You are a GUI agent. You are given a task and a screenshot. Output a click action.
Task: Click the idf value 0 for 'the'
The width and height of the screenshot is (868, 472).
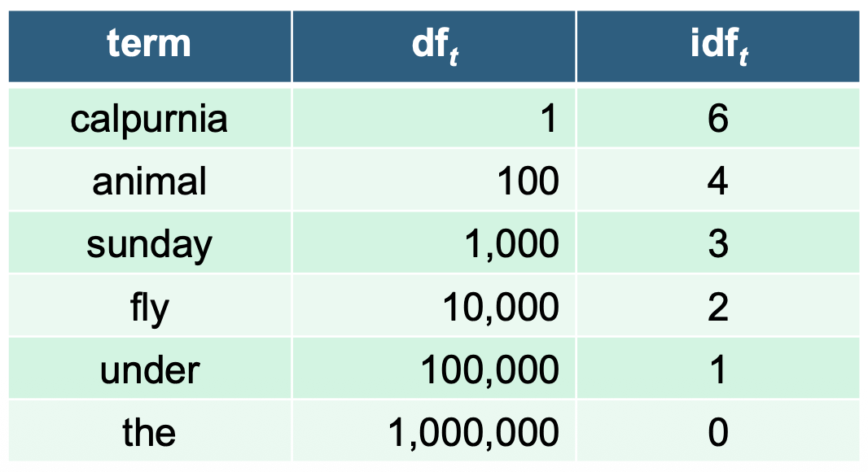(717, 431)
